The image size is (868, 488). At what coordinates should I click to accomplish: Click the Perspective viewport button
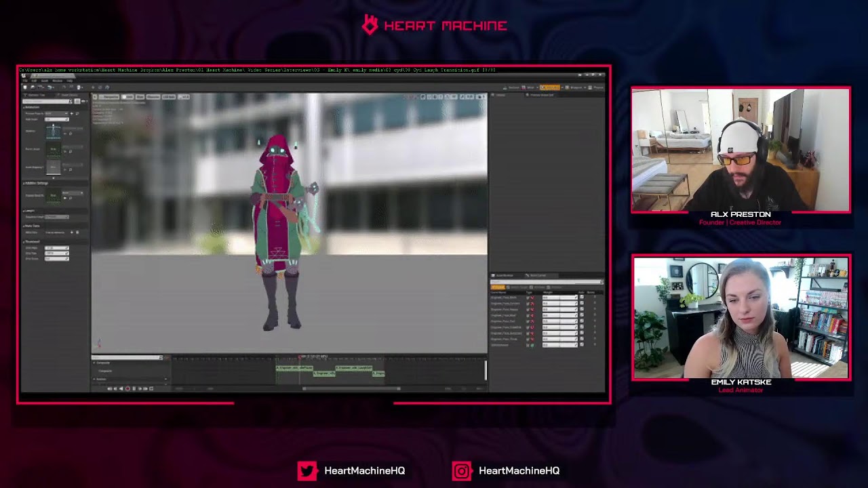pyautogui.click(x=109, y=97)
